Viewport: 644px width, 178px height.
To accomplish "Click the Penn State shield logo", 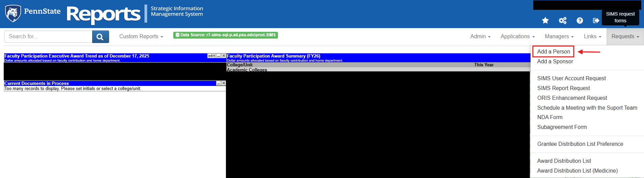I will tap(13, 14).
